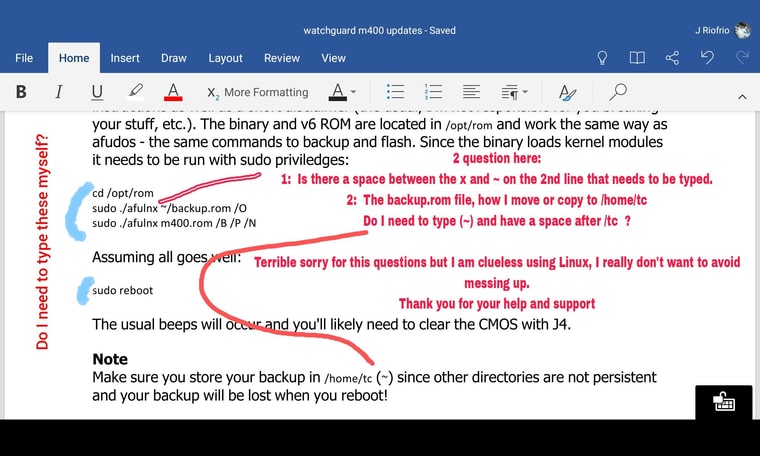Toggle underline formatting
The image size is (760, 456).
[97, 92]
